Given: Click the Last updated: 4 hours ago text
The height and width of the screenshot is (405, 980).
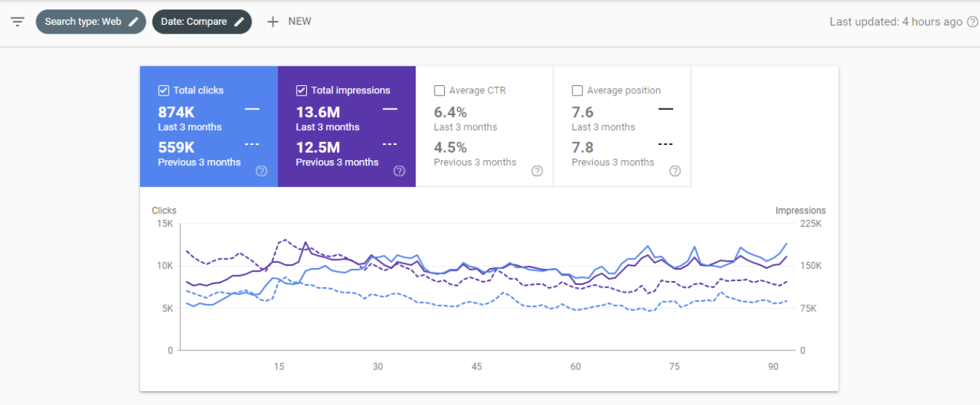Looking at the screenshot, I should [896, 22].
